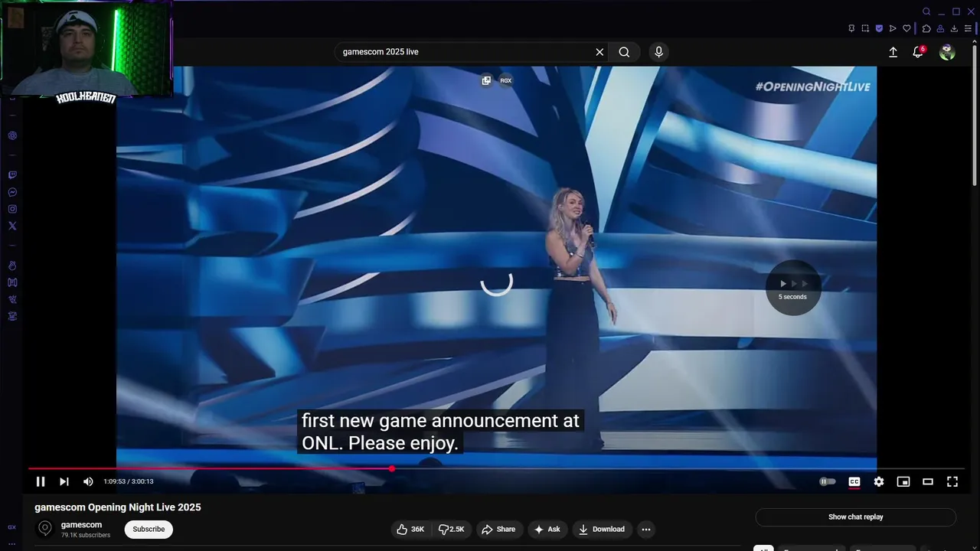Click the video pop-out overlay icon

(x=486, y=80)
